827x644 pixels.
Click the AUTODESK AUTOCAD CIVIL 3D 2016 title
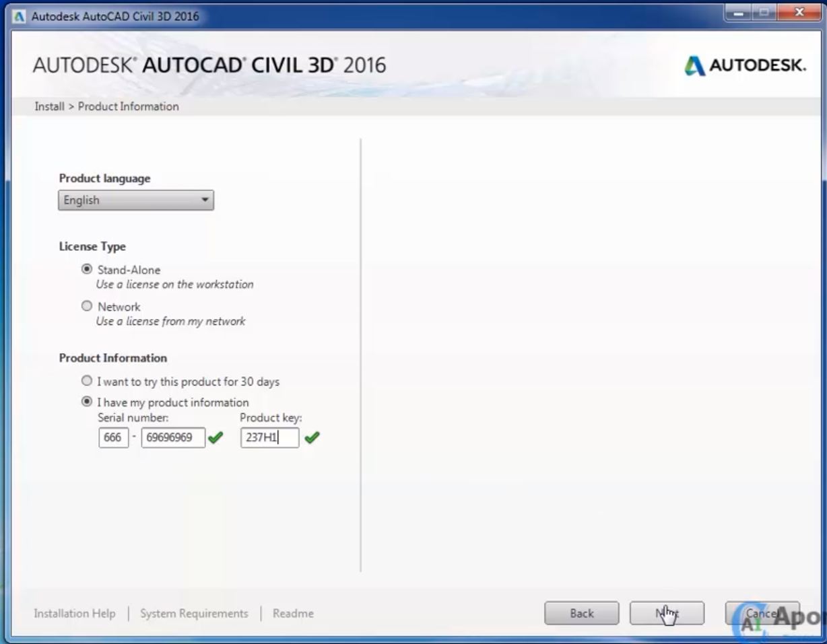[x=209, y=65]
